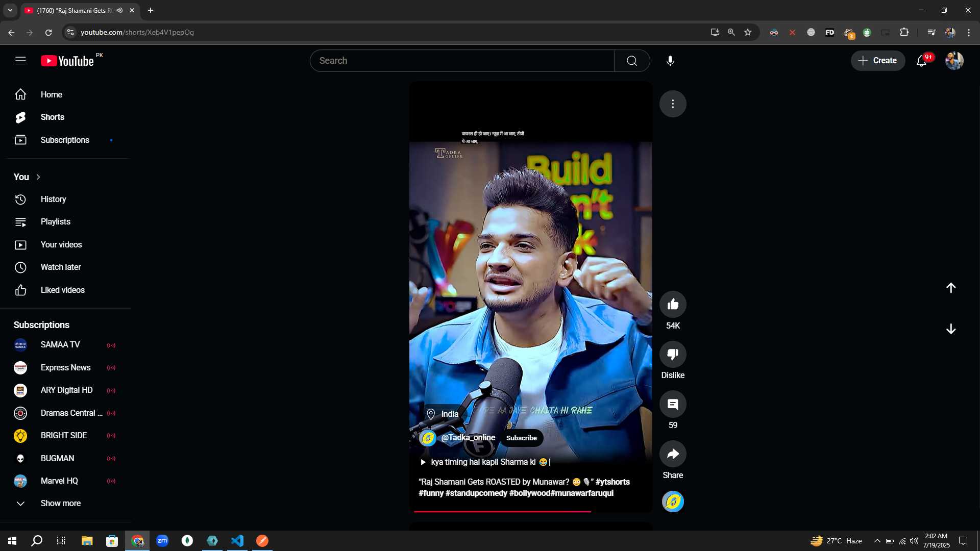Open the sound remix avatar icon
980x551 pixels.
[673, 502]
